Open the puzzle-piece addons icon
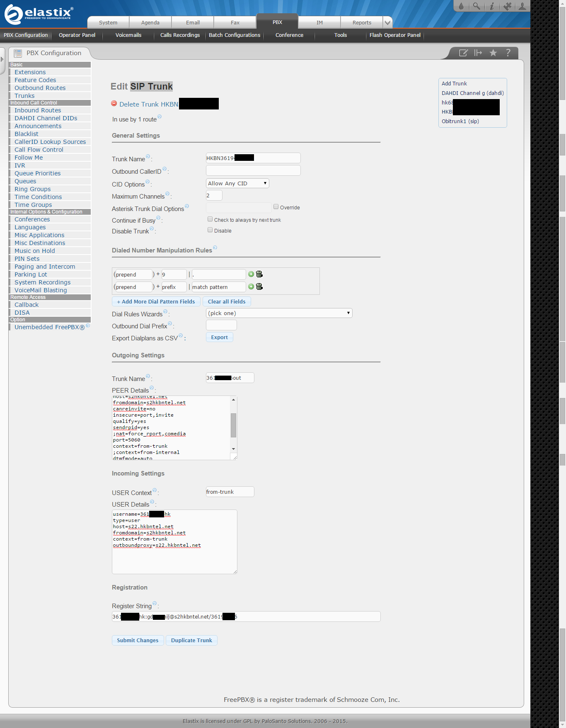Viewport: 566px width, 728px height. click(507, 6)
